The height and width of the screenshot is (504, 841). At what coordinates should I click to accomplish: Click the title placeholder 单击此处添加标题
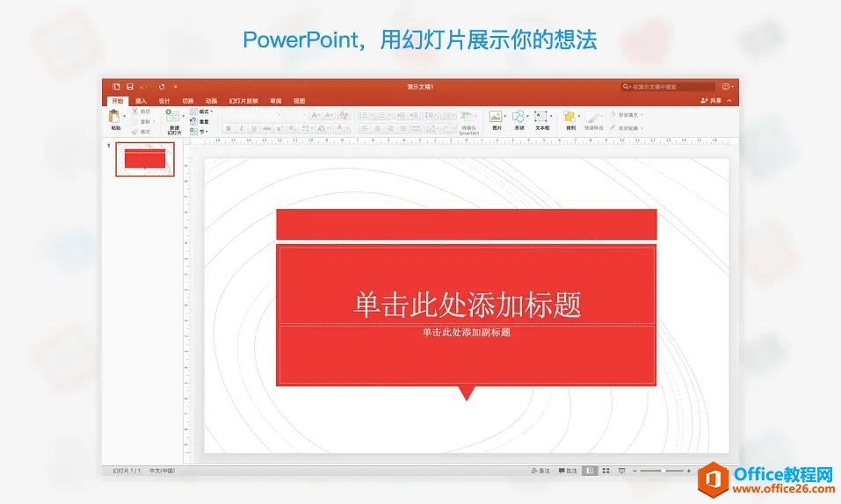[x=467, y=304]
